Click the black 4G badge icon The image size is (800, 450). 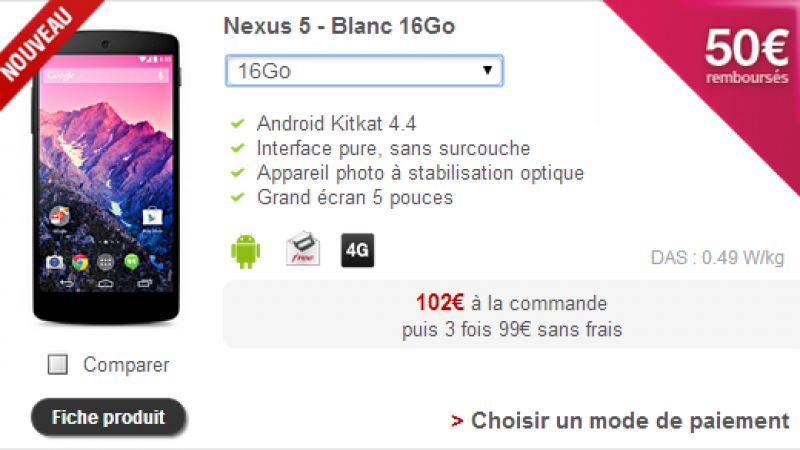point(357,250)
